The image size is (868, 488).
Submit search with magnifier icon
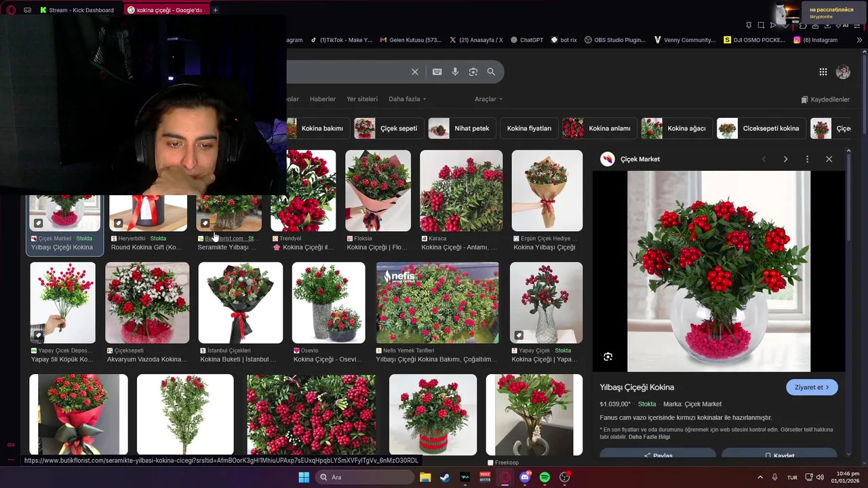pyautogui.click(x=491, y=72)
